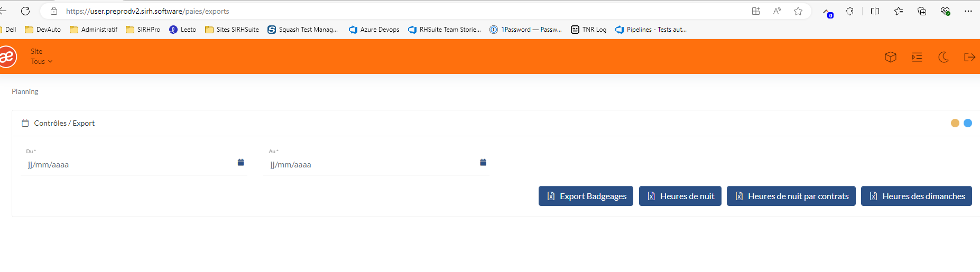This screenshot has width=980, height=272.
Task: Open browser collections icon
Action: pos(922,11)
